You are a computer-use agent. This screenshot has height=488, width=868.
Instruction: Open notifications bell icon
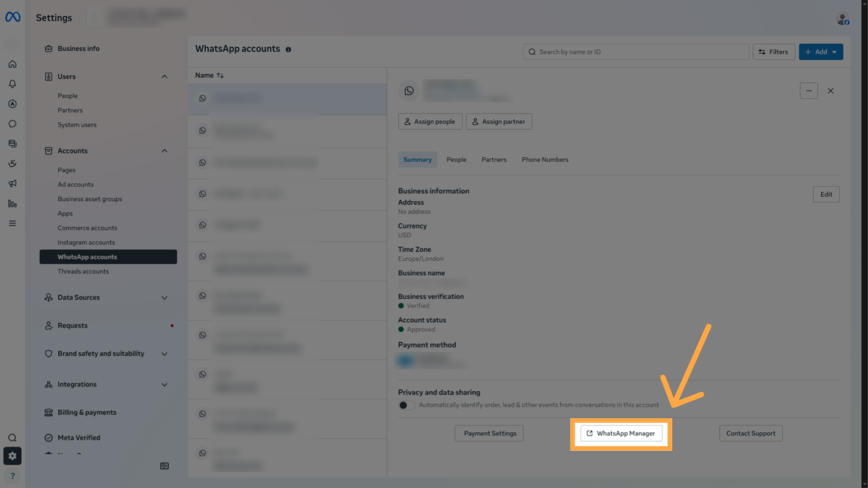coord(13,84)
